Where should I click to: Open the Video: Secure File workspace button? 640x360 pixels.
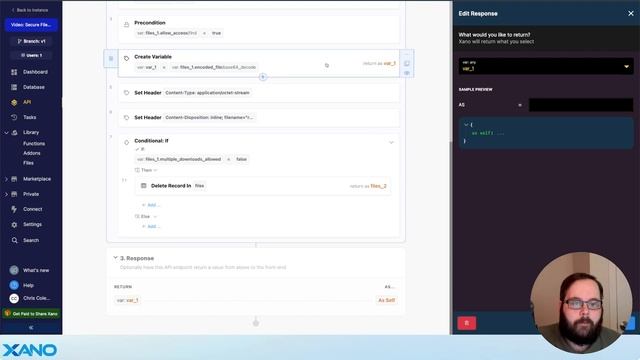click(31, 25)
